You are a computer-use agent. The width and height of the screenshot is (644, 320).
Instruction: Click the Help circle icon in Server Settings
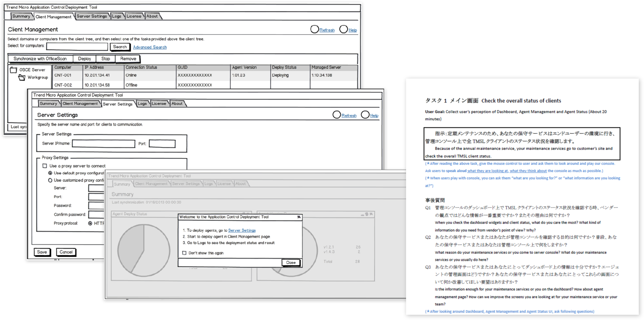point(365,114)
